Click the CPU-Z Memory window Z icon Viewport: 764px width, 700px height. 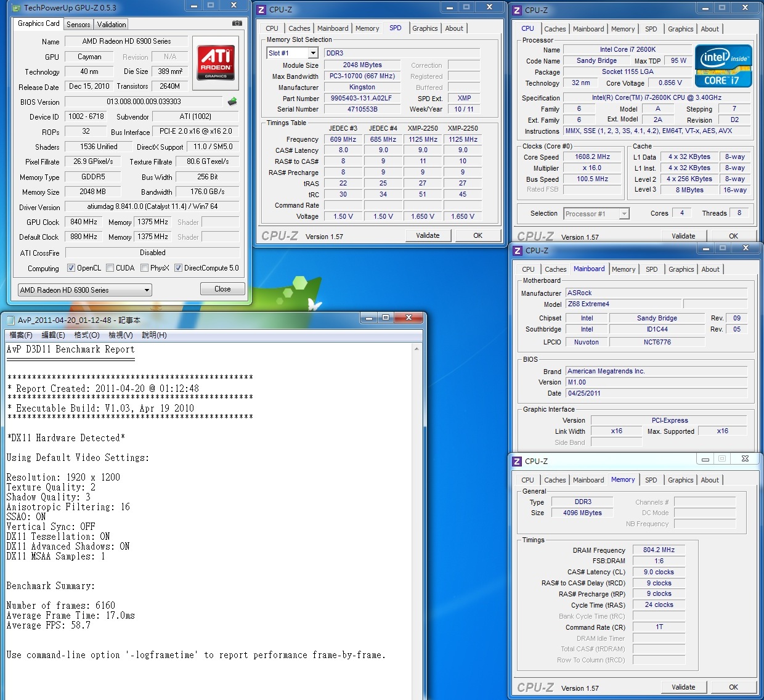tap(518, 461)
